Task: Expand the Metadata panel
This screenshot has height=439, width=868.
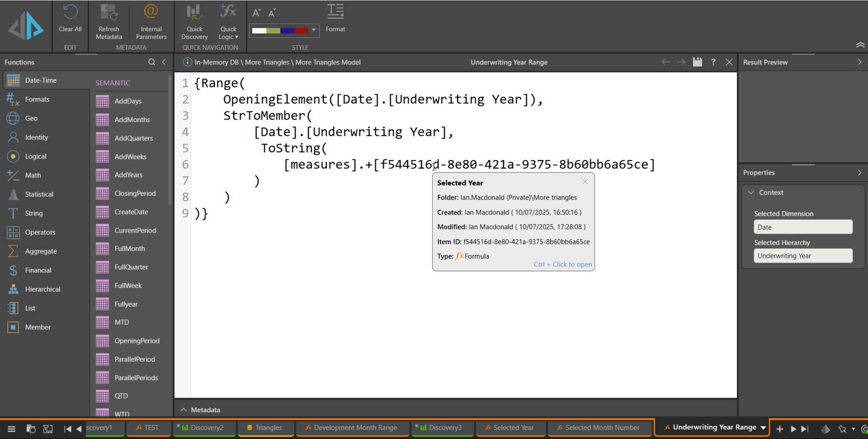Action: tap(184, 410)
